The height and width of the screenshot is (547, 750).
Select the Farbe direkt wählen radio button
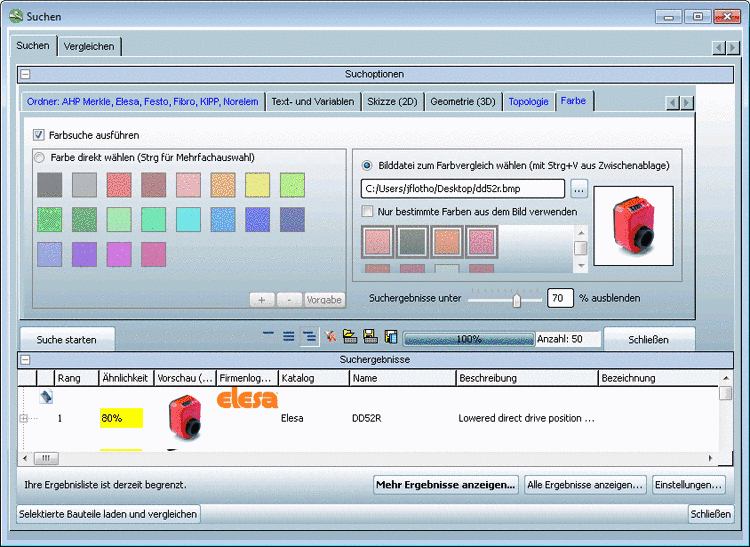click(39, 157)
